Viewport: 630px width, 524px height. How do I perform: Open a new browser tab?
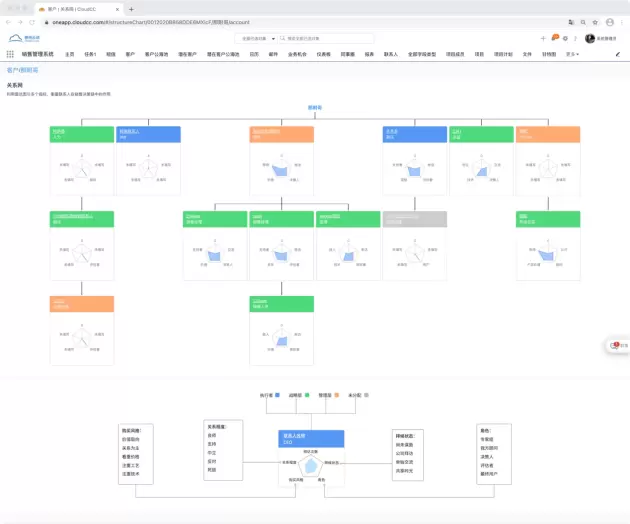click(131, 8)
